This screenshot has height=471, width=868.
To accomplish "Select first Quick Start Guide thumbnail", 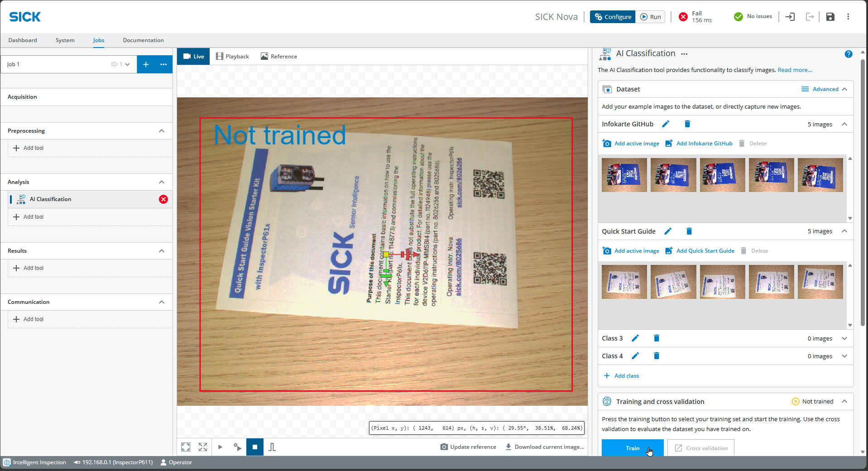I will 624,282.
